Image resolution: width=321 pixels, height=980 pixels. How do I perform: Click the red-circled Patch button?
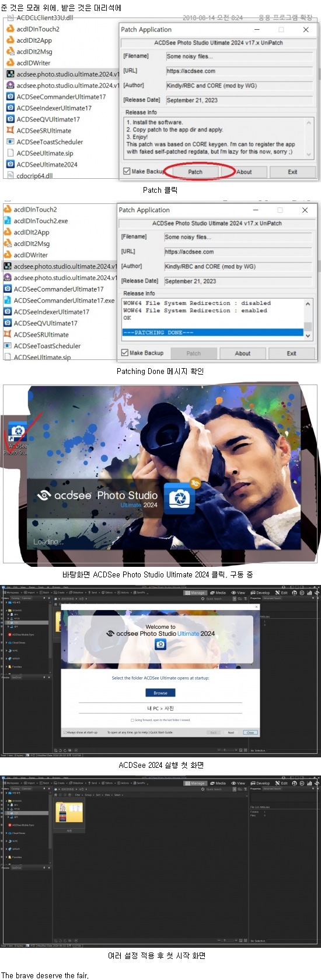tap(195, 172)
